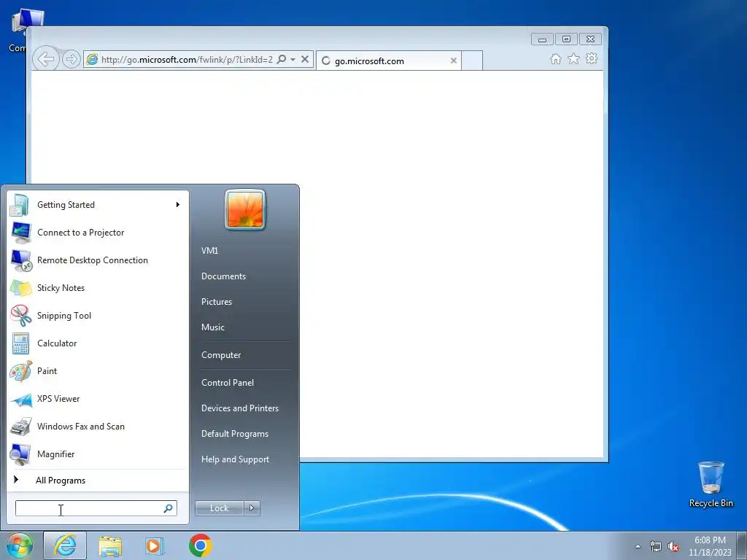Open Google Chrome from the taskbar

(x=200, y=545)
